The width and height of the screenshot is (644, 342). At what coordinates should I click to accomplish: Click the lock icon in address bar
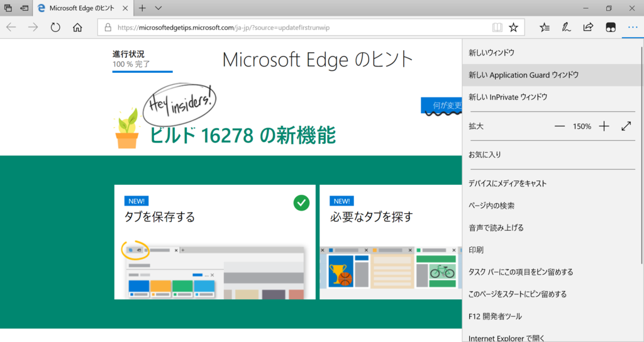pyautogui.click(x=108, y=28)
